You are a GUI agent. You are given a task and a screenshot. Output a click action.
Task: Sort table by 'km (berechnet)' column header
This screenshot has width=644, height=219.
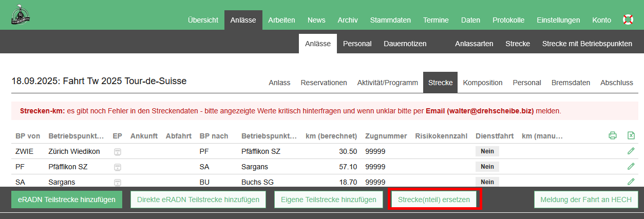pyautogui.click(x=331, y=136)
